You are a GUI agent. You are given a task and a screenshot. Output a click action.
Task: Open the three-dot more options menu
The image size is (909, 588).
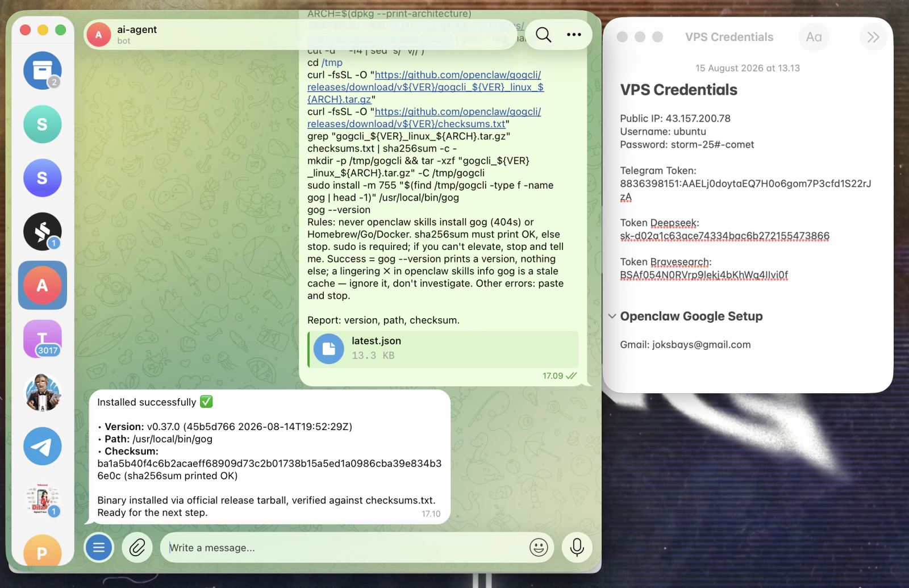tap(574, 35)
